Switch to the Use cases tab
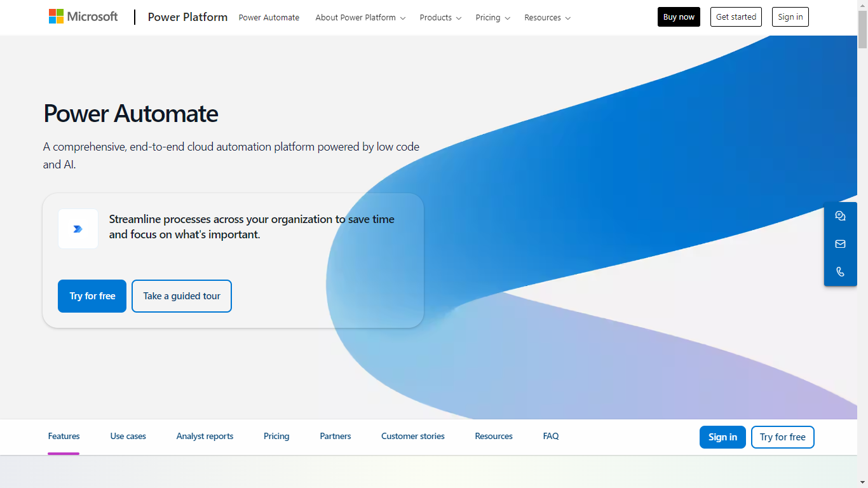The height and width of the screenshot is (488, 868). click(x=128, y=437)
